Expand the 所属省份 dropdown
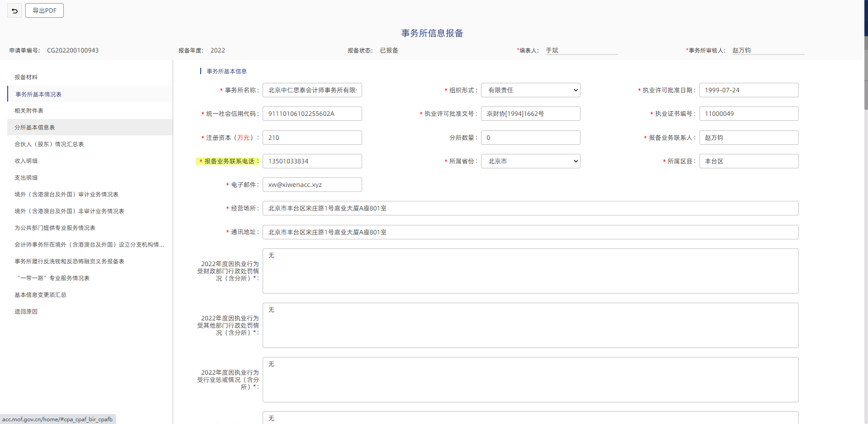 [530, 161]
